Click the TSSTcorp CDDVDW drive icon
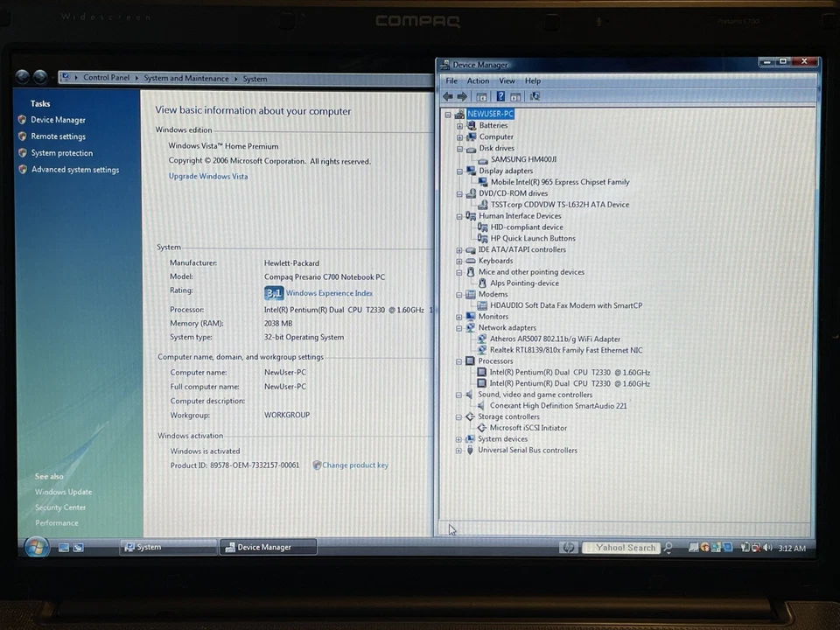This screenshot has width=840, height=630. point(483,205)
